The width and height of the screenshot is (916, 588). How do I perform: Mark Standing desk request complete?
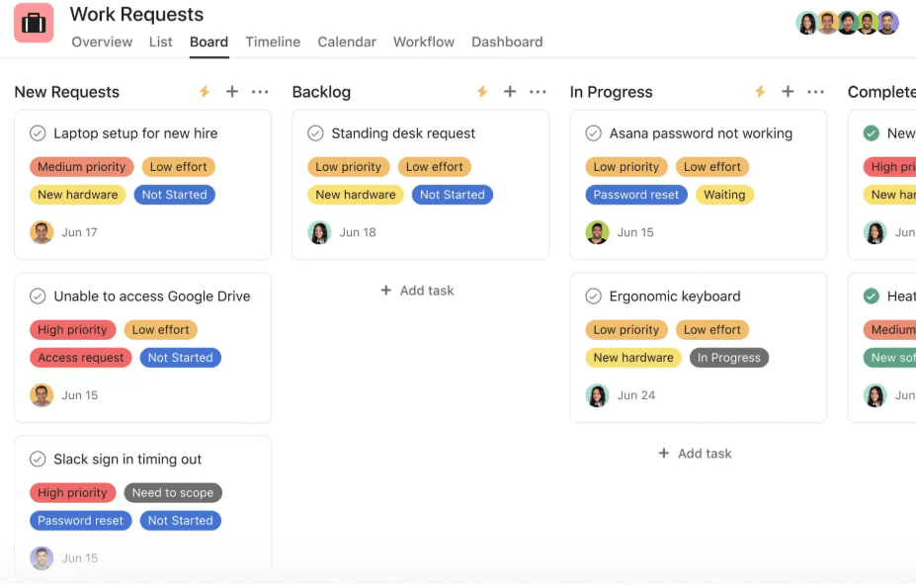tap(315, 133)
